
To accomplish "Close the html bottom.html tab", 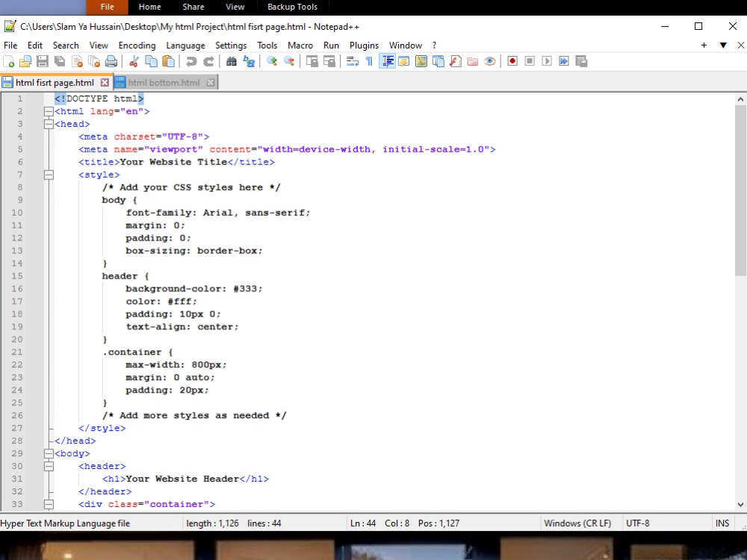I will tap(211, 83).
